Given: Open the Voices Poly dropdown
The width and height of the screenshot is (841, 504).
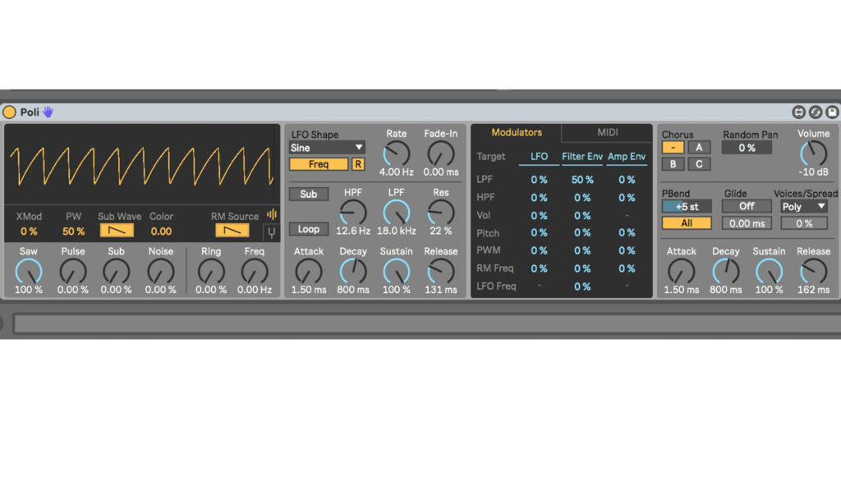Looking at the screenshot, I should click(x=803, y=206).
